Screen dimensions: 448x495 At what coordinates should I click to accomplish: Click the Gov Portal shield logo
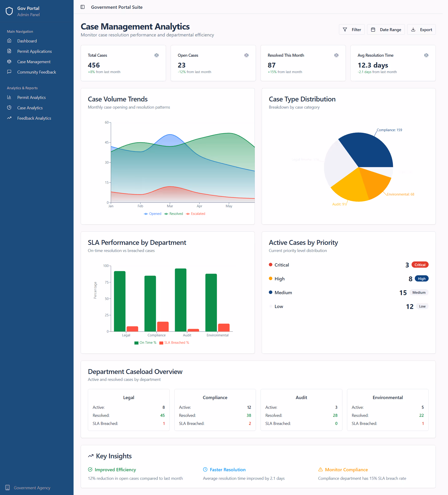(x=9, y=11)
